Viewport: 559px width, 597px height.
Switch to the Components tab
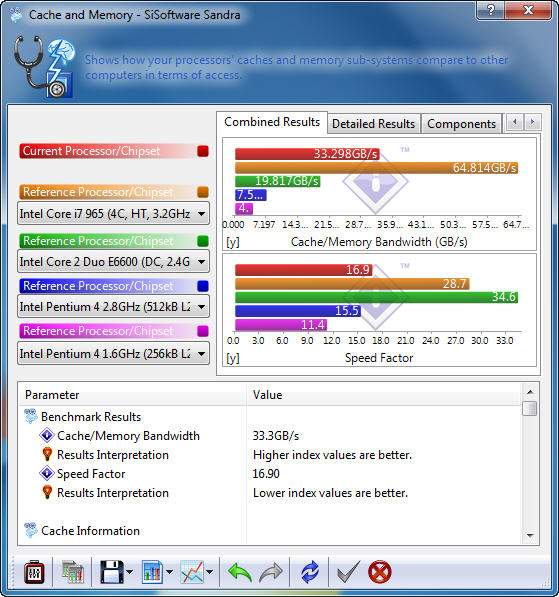(461, 124)
